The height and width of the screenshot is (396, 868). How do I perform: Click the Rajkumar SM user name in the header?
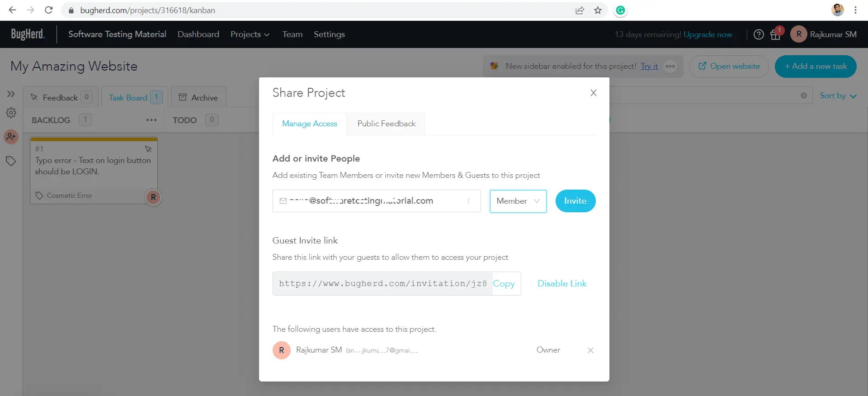pyautogui.click(x=833, y=34)
